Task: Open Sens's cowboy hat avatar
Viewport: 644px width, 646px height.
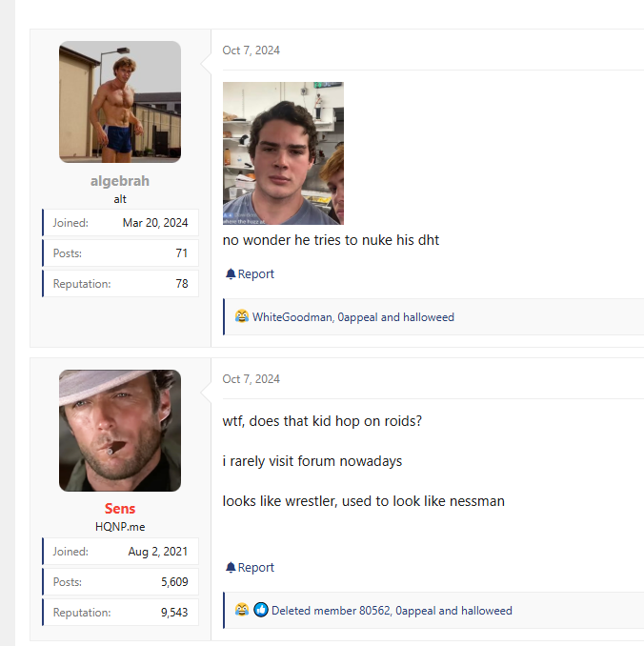Action: point(120,431)
